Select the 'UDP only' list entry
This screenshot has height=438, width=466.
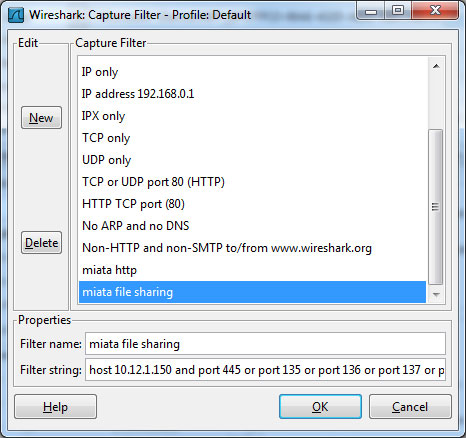coord(252,160)
